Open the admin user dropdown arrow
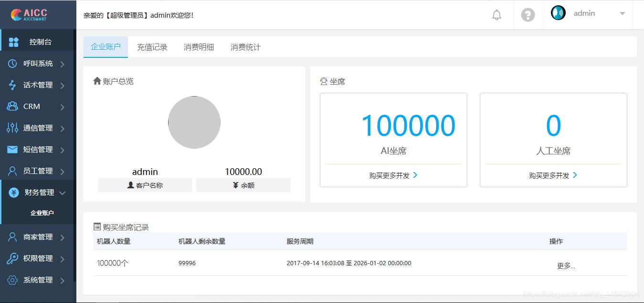 click(x=622, y=14)
